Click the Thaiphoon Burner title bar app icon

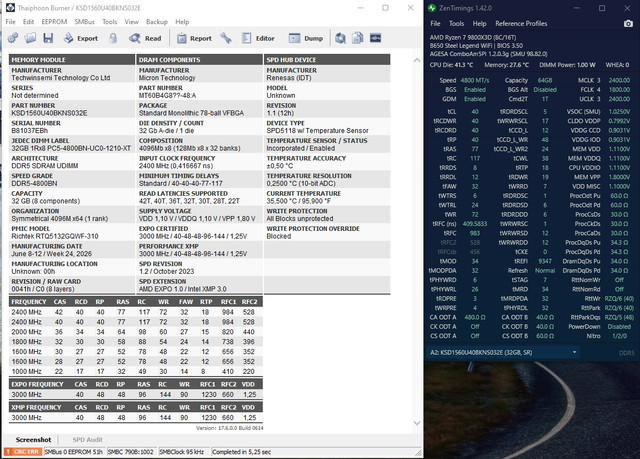pyautogui.click(x=10, y=8)
